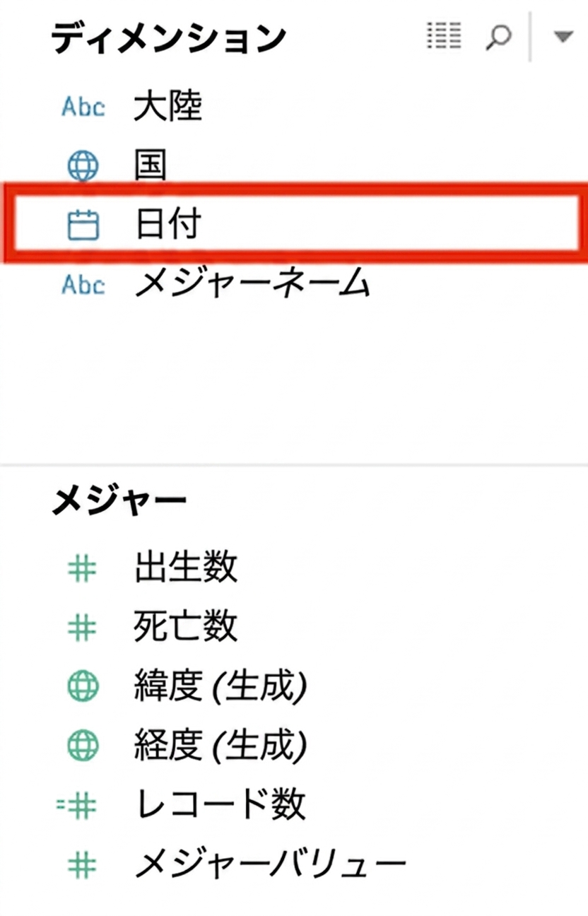Click the globe icon beside 緯度 (生成)

(83, 686)
